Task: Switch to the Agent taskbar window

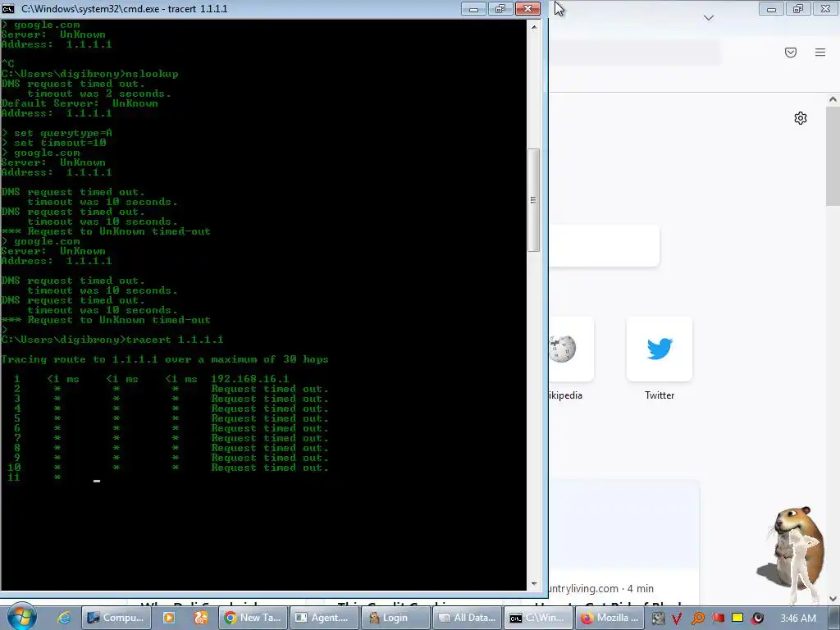Action: coord(323,618)
